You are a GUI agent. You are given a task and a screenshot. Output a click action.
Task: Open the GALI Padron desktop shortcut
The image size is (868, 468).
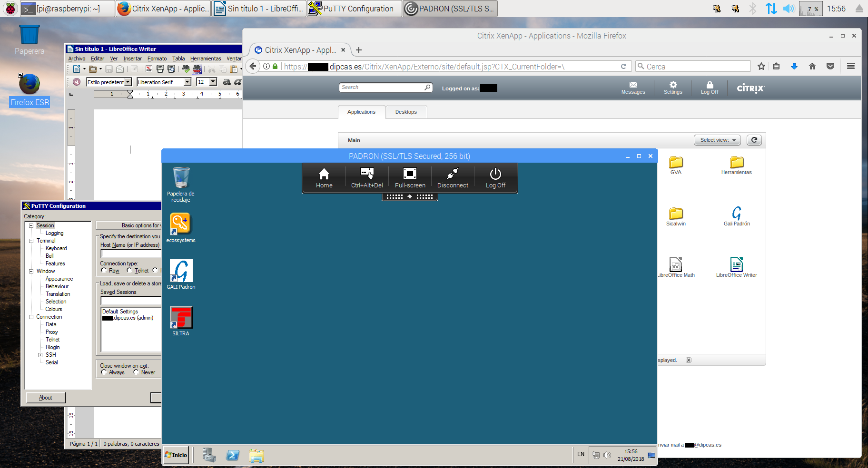click(181, 274)
